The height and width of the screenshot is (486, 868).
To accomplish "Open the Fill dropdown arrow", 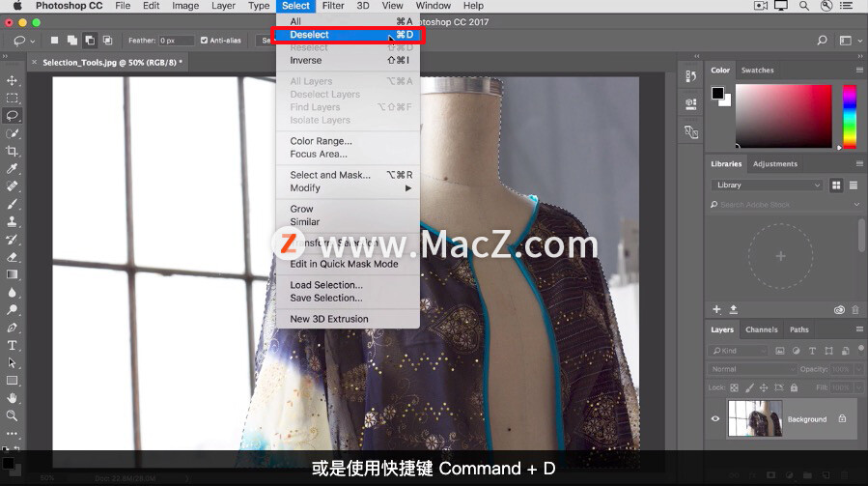I will pyautogui.click(x=859, y=387).
